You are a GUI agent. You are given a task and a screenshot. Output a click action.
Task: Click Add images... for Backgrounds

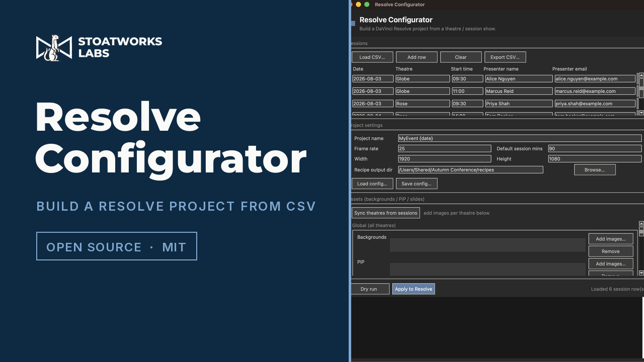[x=611, y=239]
